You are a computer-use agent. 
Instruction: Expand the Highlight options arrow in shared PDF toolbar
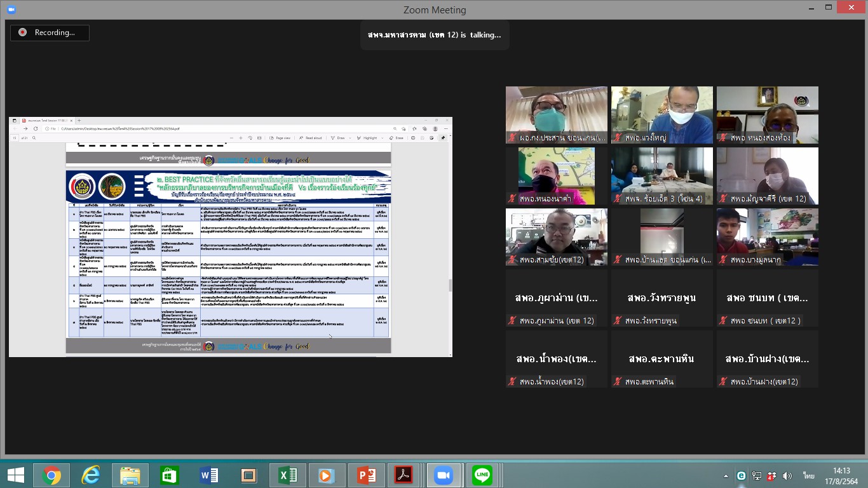tap(382, 138)
